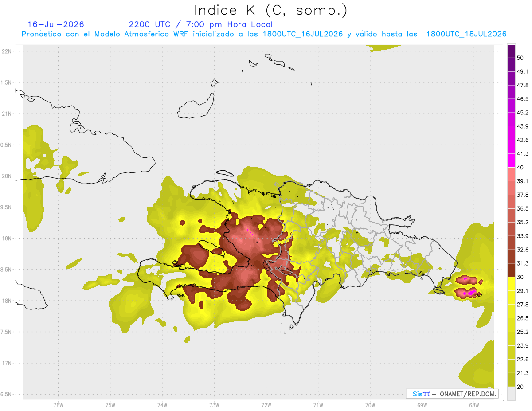Click latitude label "18N"
The image size is (532, 411).
click(x=7, y=301)
